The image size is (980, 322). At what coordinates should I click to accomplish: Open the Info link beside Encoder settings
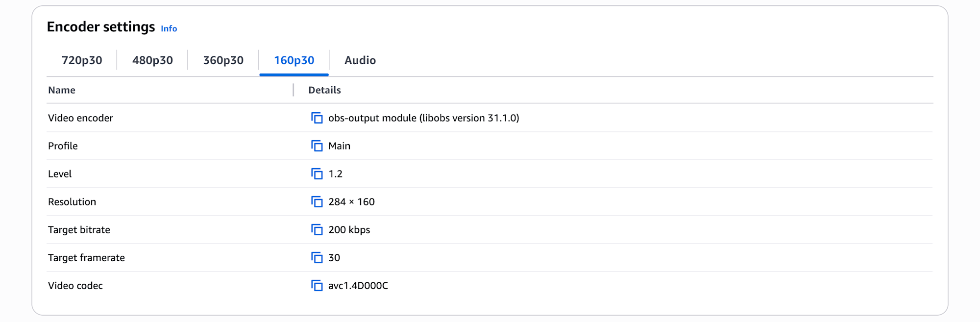tap(169, 29)
